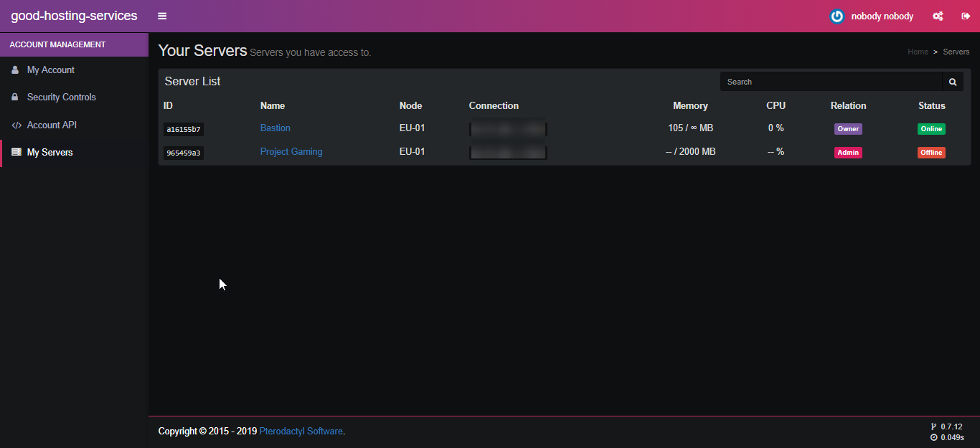980x448 pixels.
Task: Click the Offline status badge
Action: coord(931,153)
